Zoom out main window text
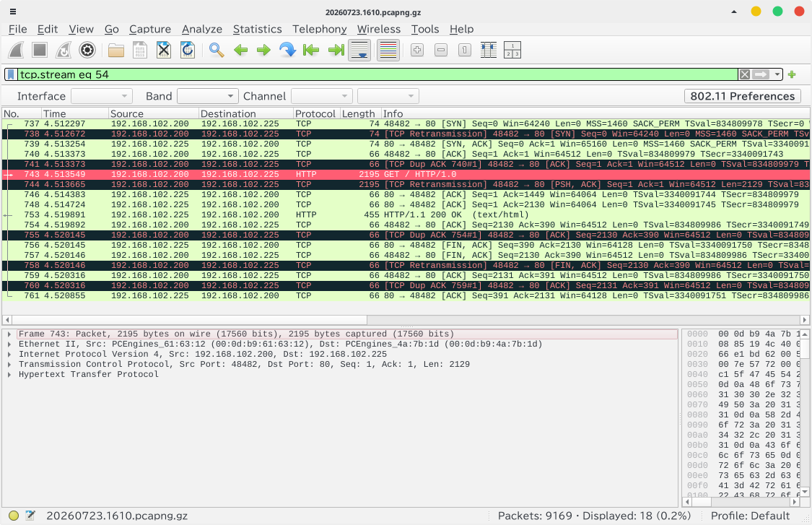Viewport: 812px width, 525px height. (441, 51)
